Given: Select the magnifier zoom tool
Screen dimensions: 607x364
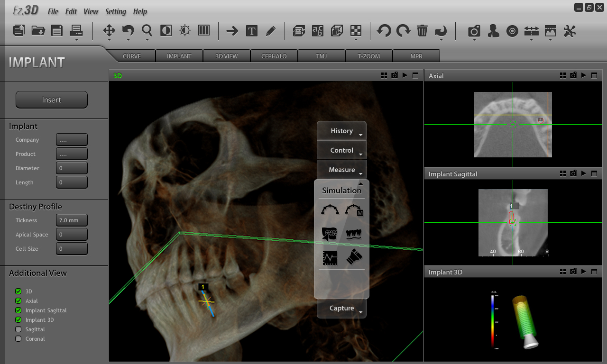Looking at the screenshot, I should (x=147, y=31).
